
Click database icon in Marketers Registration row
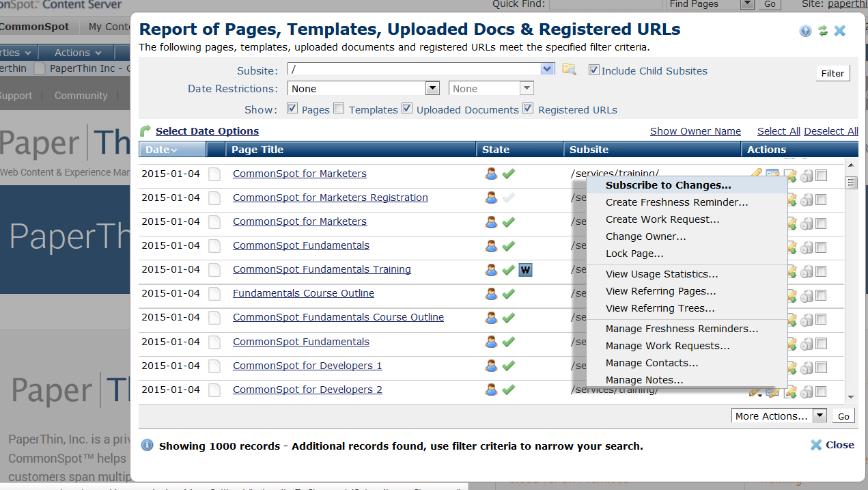coord(807,200)
